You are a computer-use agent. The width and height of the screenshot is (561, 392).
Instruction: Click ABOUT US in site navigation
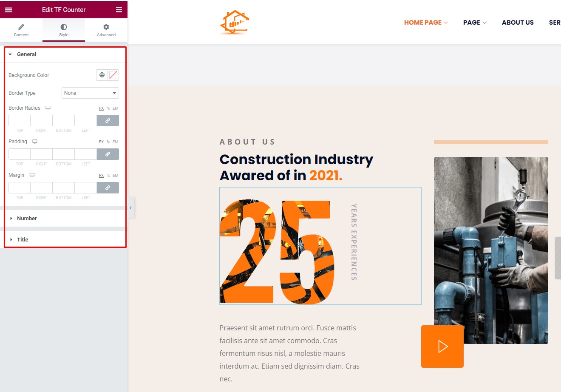click(x=518, y=23)
